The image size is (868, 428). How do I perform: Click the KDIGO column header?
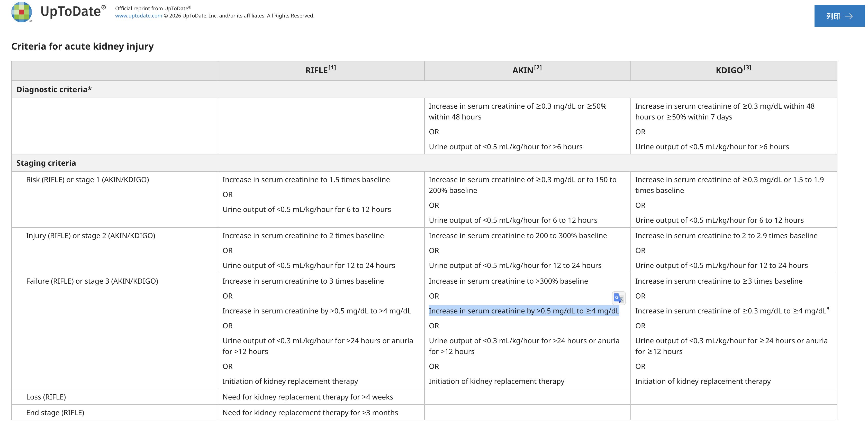(734, 70)
